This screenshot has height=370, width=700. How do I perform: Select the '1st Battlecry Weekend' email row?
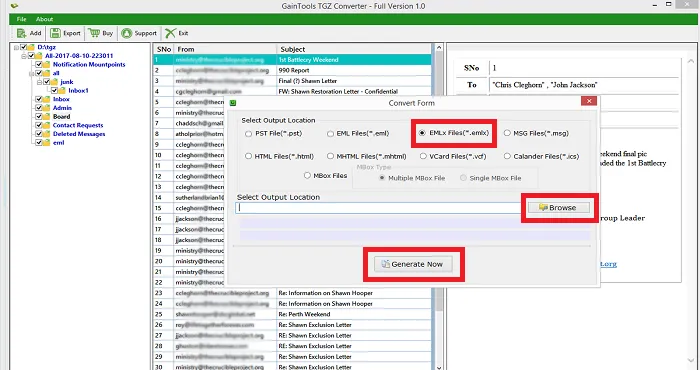click(293, 60)
